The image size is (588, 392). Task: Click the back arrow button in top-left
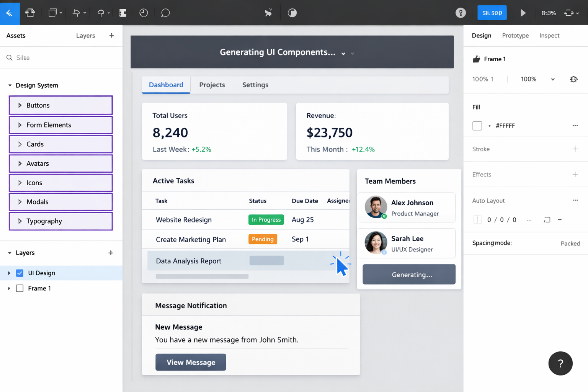pos(10,13)
